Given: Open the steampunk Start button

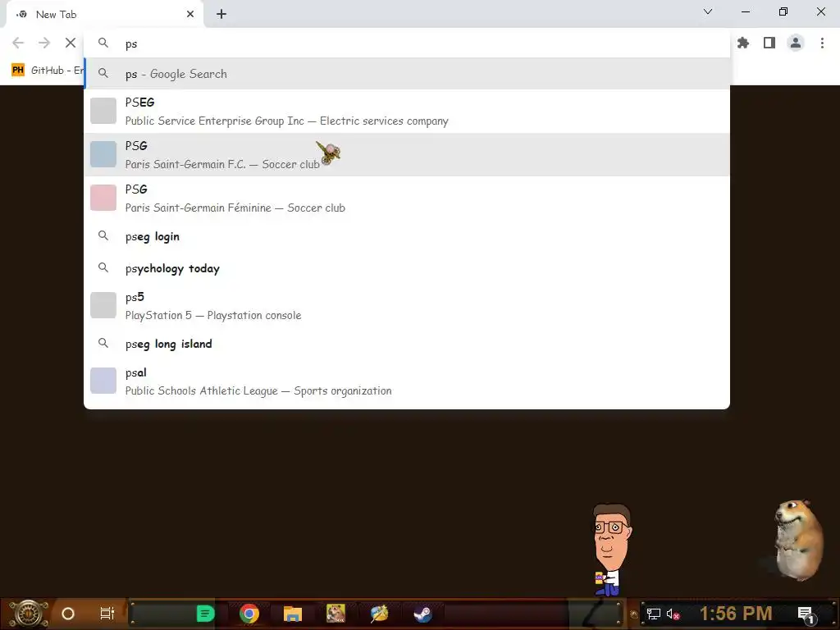Looking at the screenshot, I should point(29,614).
